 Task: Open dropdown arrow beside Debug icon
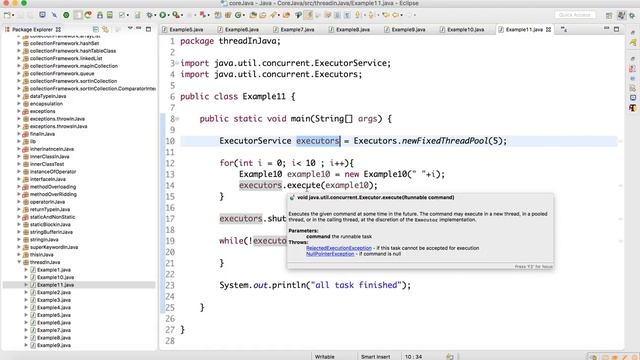[155, 15]
